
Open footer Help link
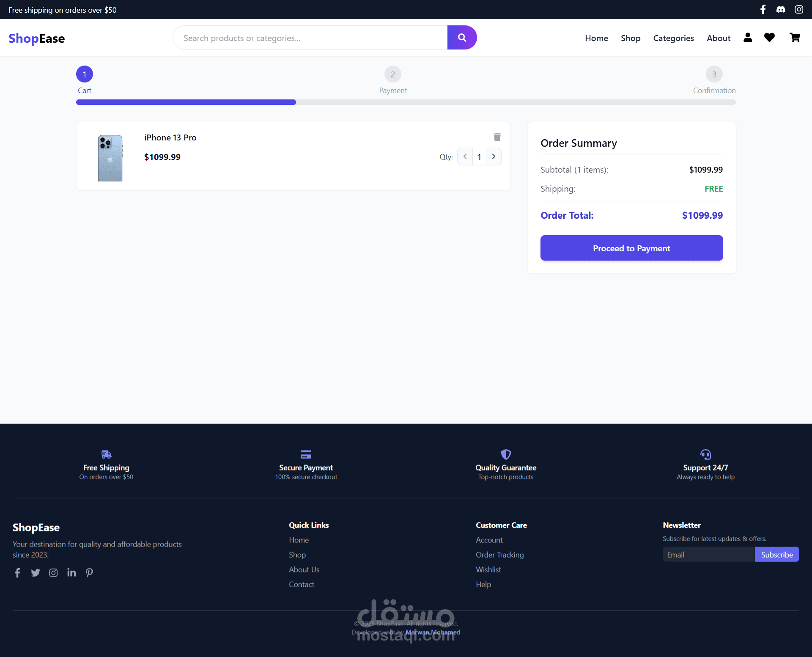(483, 585)
